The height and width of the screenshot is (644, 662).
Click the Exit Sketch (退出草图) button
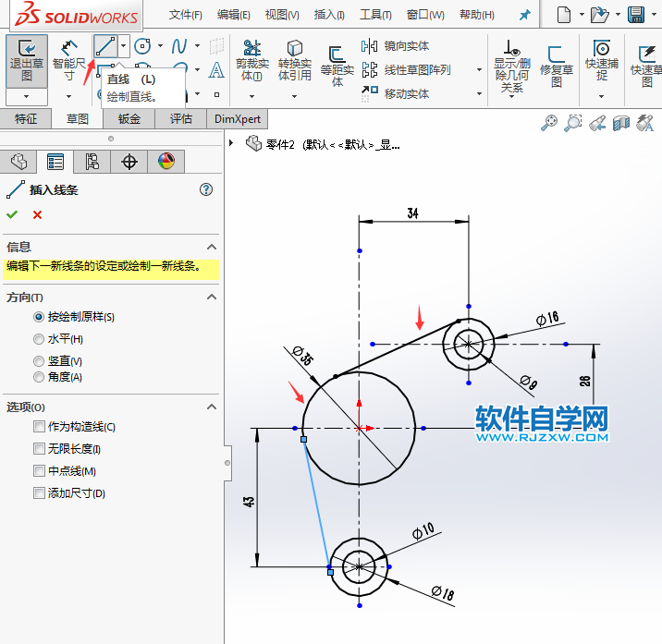(x=27, y=61)
